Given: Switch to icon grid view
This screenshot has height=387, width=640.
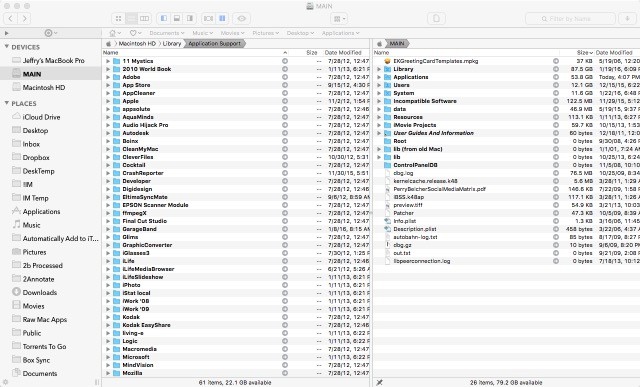Looking at the screenshot, I should (118, 18).
